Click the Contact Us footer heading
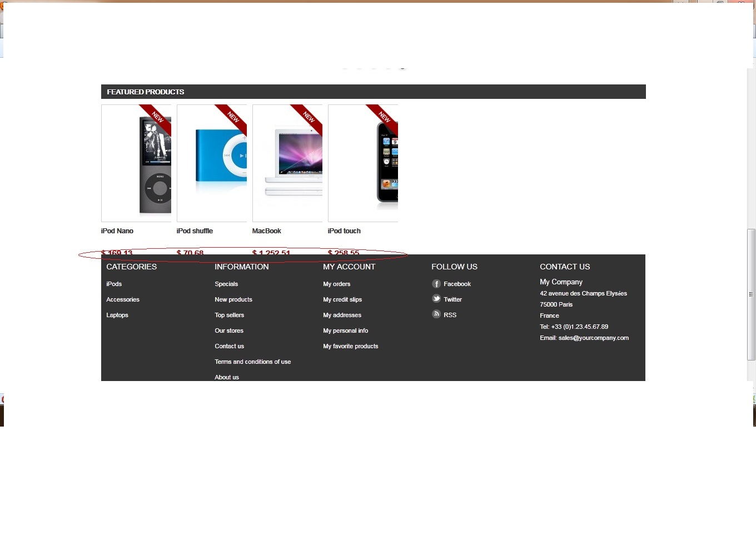The width and height of the screenshot is (756, 551). [565, 267]
